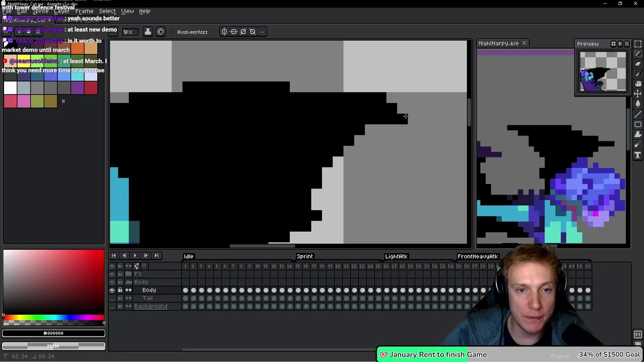Click the FrontHeavyAtk animation tag

(477, 256)
